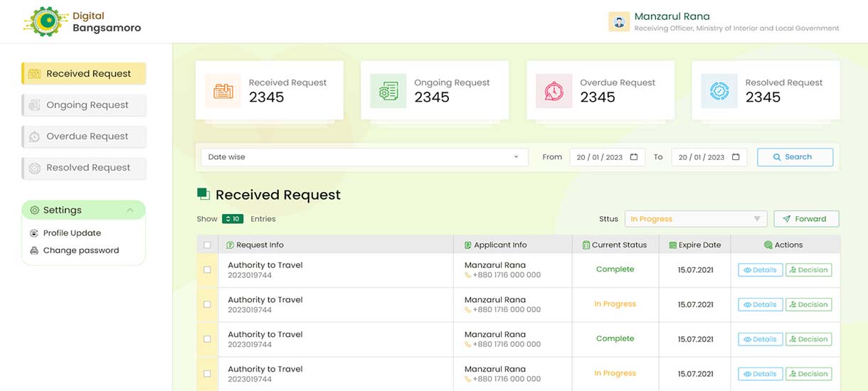Click the Profile Update icon
This screenshot has height=391, width=868.
pos(34,233)
